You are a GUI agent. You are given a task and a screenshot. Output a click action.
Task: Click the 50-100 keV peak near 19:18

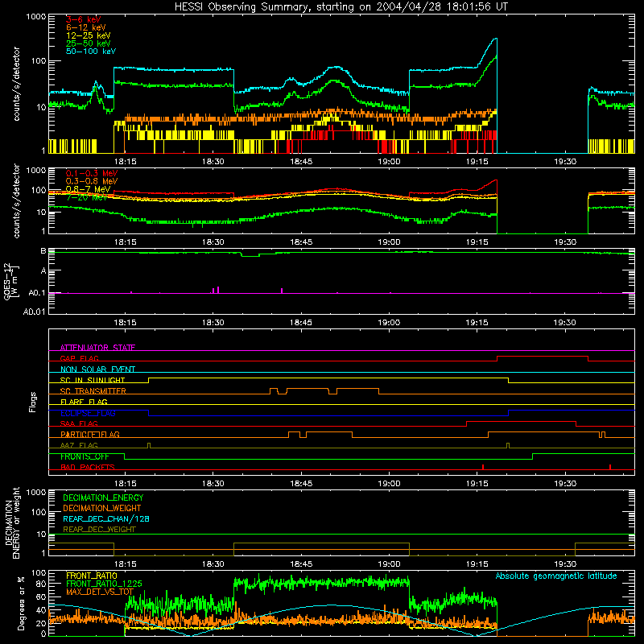495,39
